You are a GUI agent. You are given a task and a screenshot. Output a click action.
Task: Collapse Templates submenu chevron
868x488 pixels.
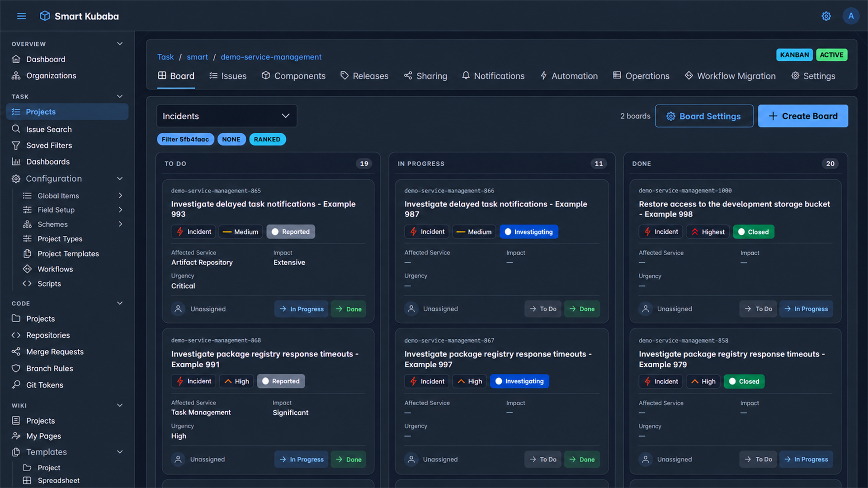[120, 452]
